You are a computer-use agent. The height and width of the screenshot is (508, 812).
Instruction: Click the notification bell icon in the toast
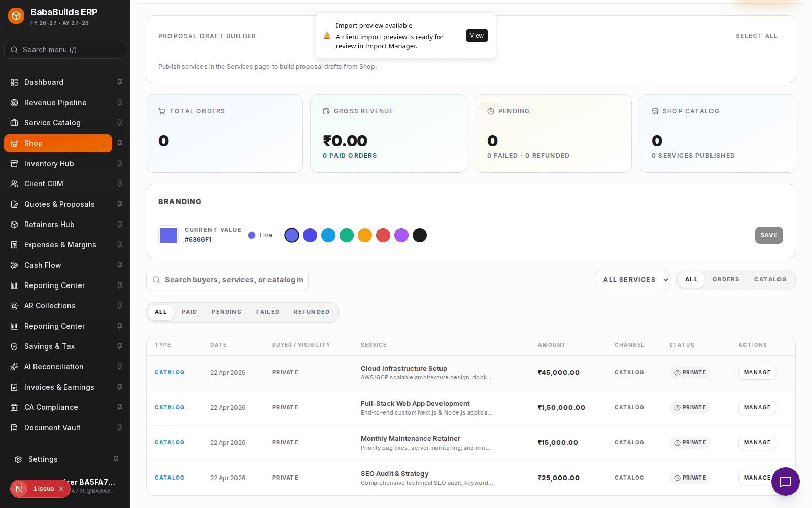[327, 36]
